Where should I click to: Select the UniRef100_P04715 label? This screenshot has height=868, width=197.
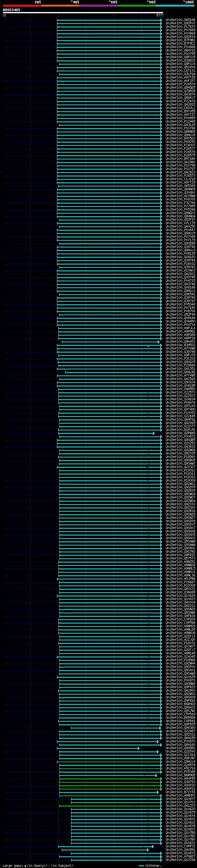180,281
